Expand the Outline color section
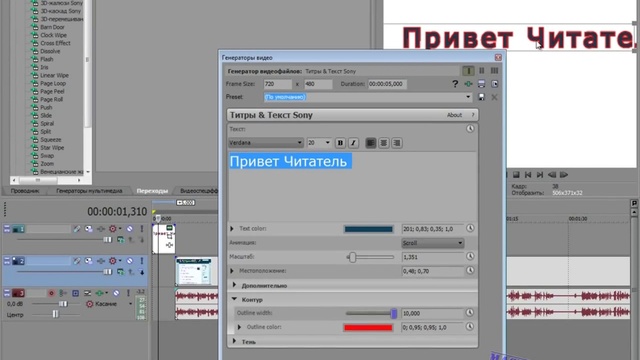 [240, 327]
